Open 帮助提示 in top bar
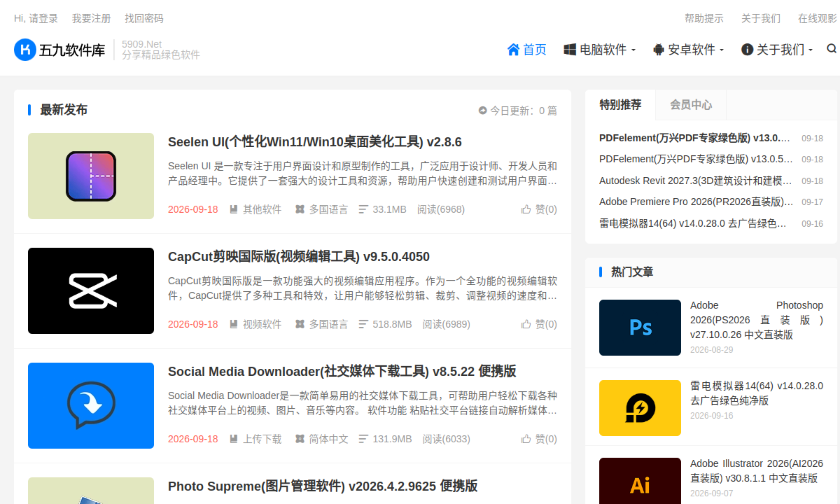Viewport: 840px width, 504px height. 704,18
